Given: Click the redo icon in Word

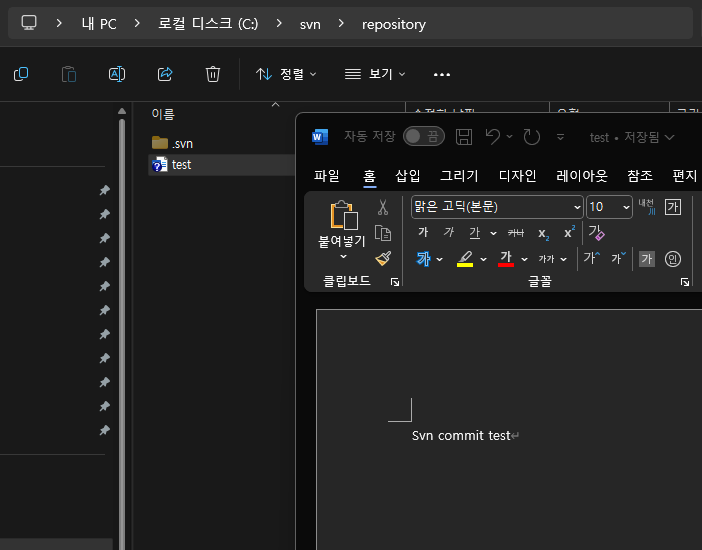Looking at the screenshot, I should coord(531,137).
